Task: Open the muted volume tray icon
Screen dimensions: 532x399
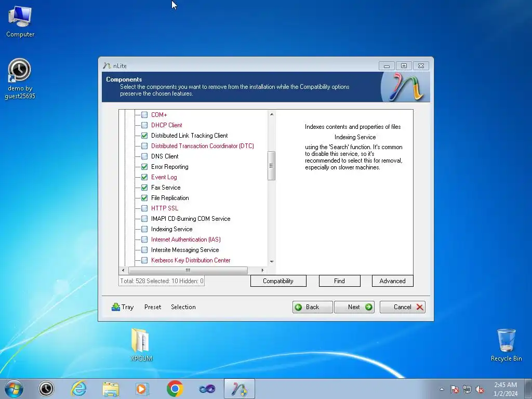Action: pyautogui.click(x=480, y=389)
